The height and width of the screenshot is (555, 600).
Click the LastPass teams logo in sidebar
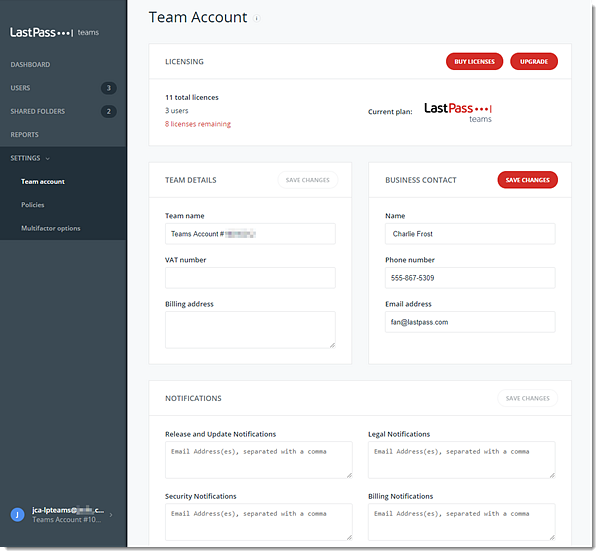pos(54,33)
